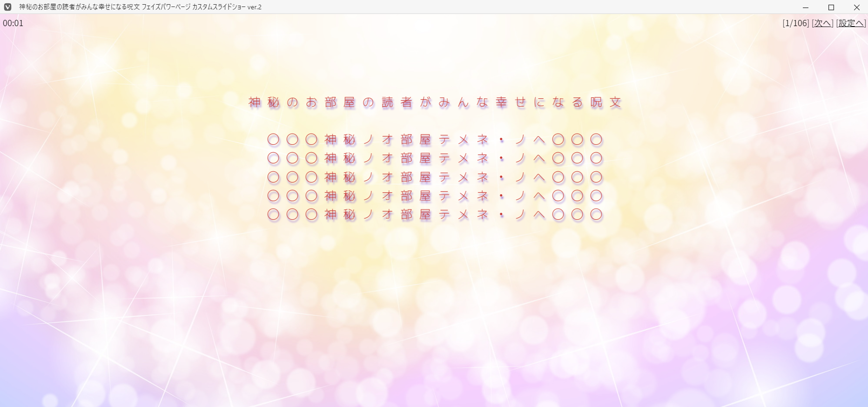
Task: Click the first circle in the top spell line
Action: click(274, 140)
